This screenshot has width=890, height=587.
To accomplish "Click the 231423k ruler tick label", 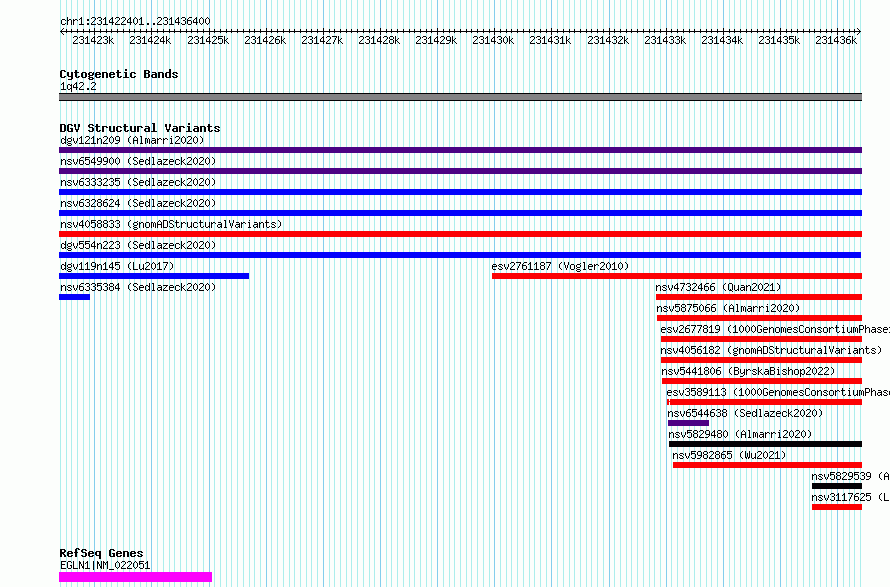I will (93, 40).
